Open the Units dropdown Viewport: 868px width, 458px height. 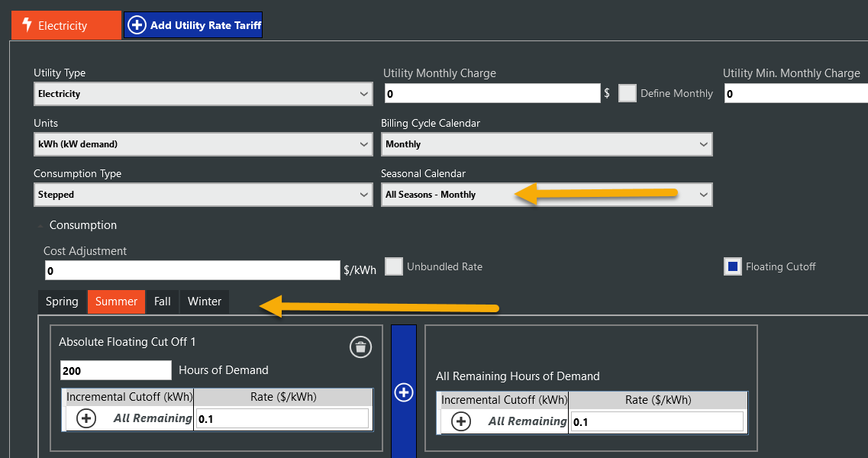pyautogui.click(x=203, y=144)
